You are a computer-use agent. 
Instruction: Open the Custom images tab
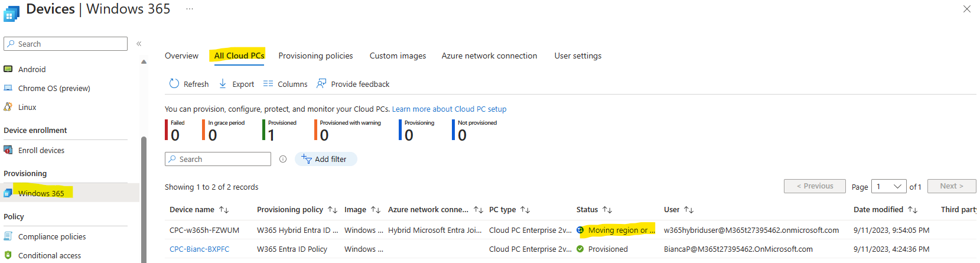click(x=398, y=56)
